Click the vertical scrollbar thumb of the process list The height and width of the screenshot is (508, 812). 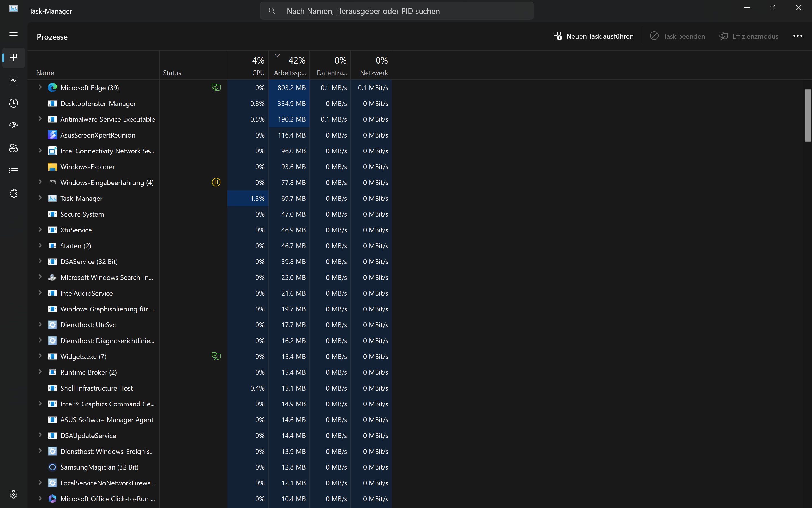(x=808, y=115)
